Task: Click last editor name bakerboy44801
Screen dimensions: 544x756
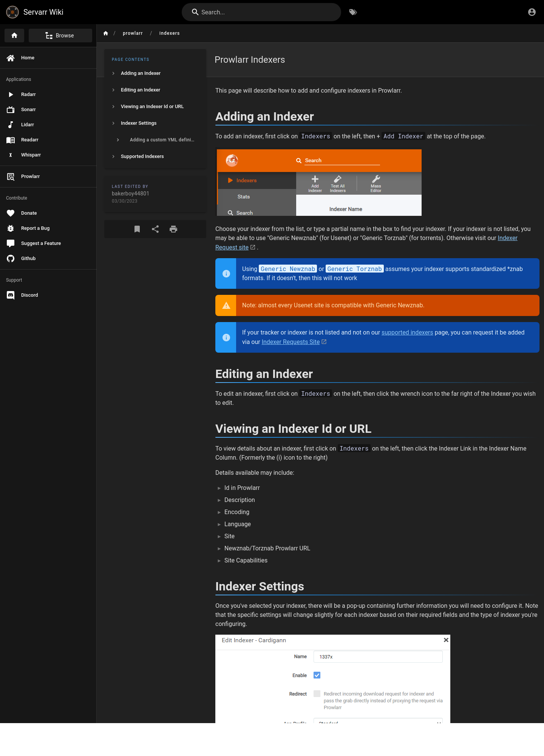Action: [130, 194]
